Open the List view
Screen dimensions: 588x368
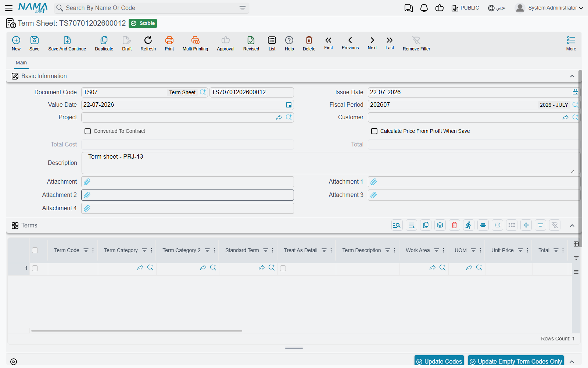click(272, 43)
